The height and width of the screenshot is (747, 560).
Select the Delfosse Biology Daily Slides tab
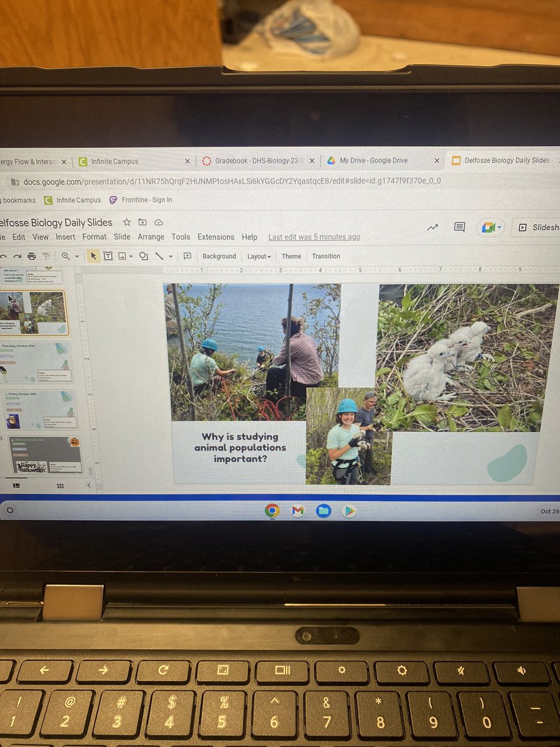point(504,161)
